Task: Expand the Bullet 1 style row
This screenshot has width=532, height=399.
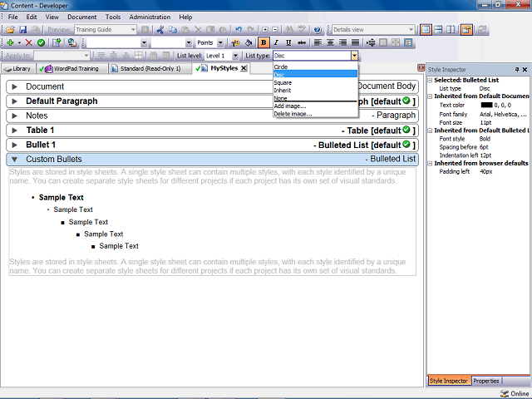Action: tap(15, 145)
